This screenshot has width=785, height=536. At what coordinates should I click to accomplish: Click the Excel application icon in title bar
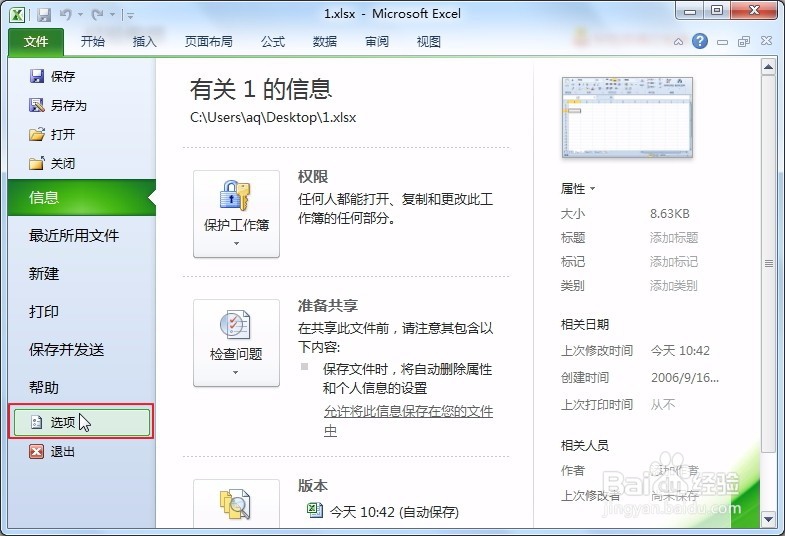coord(17,15)
